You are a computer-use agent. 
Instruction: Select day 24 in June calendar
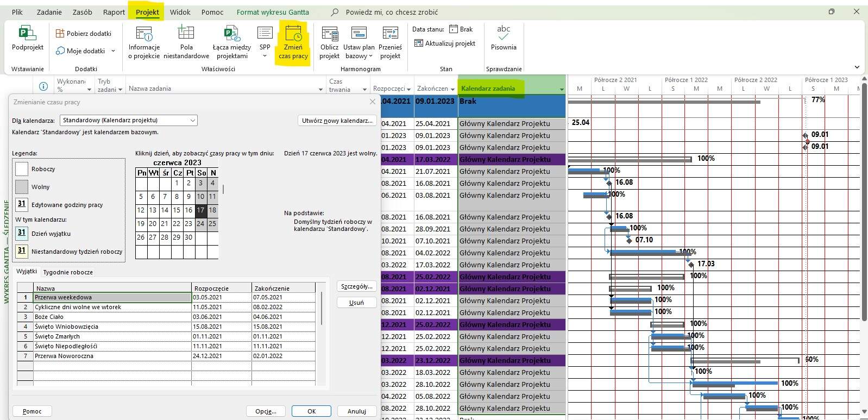click(x=200, y=223)
